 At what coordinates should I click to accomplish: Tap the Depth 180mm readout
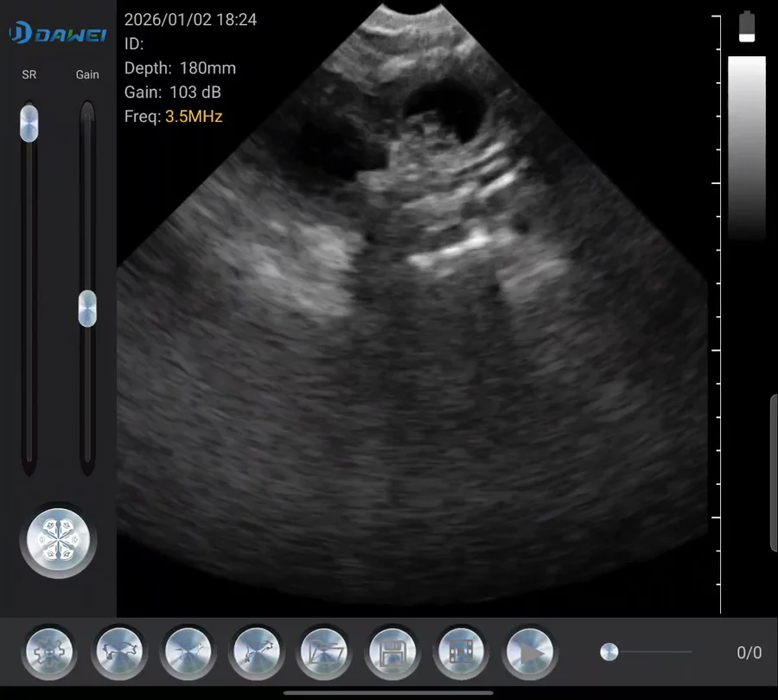180,68
